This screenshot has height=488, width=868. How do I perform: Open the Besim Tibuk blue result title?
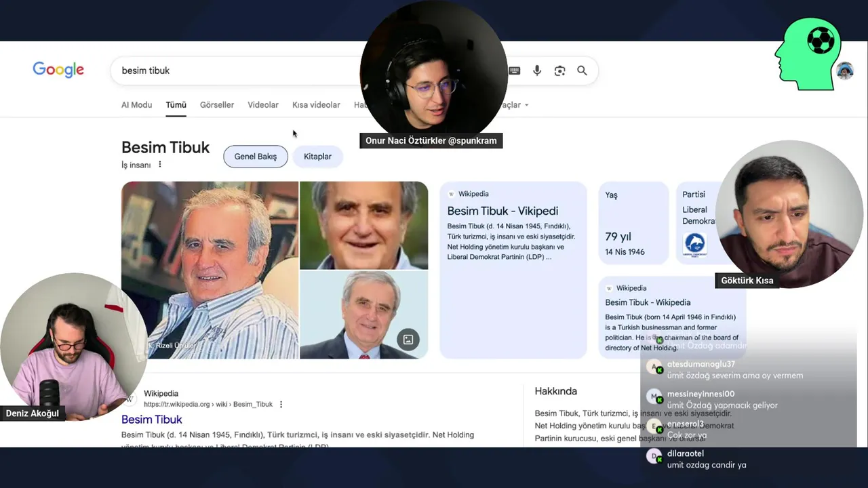(x=152, y=420)
